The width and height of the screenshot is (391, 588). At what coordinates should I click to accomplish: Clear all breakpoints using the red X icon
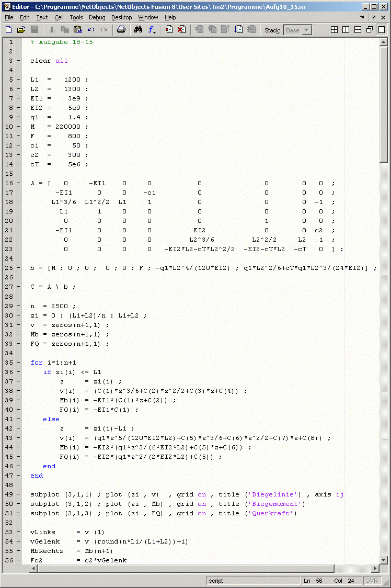click(x=181, y=30)
